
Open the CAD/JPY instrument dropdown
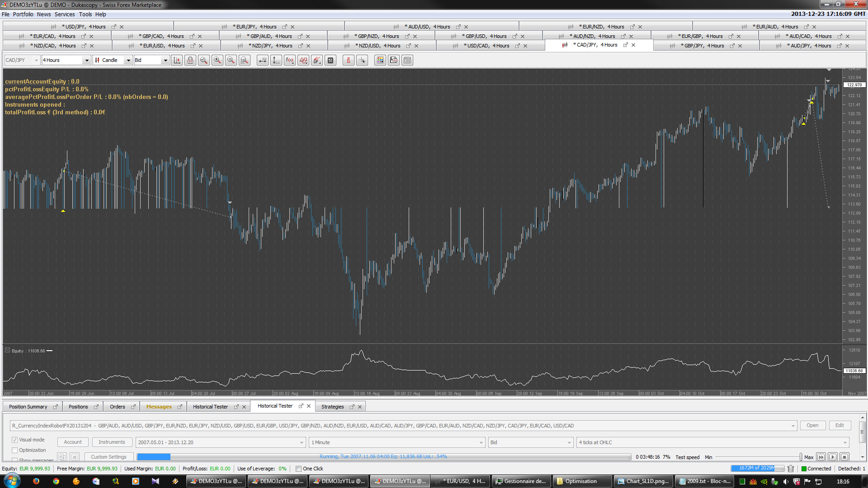point(22,60)
